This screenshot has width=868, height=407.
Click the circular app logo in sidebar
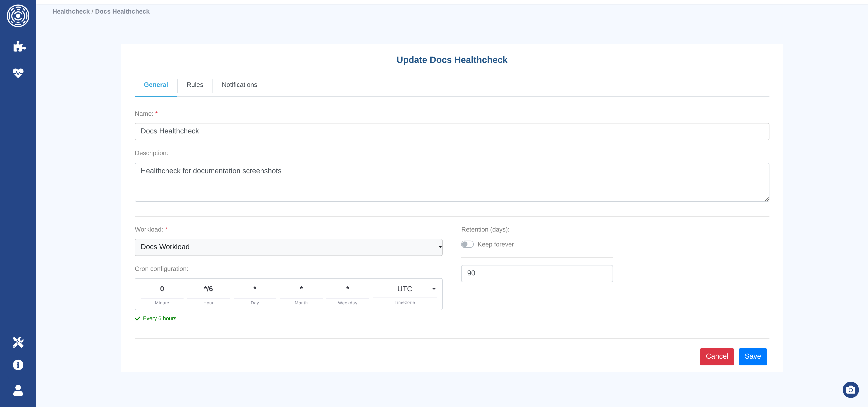click(x=18, y=16)
